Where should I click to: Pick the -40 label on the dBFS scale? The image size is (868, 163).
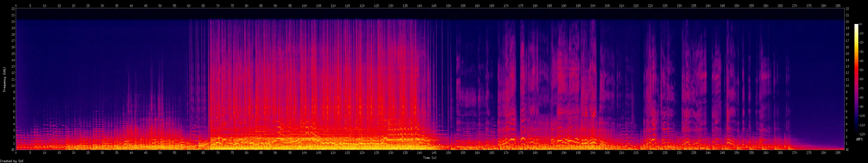[x=861, y=61]
